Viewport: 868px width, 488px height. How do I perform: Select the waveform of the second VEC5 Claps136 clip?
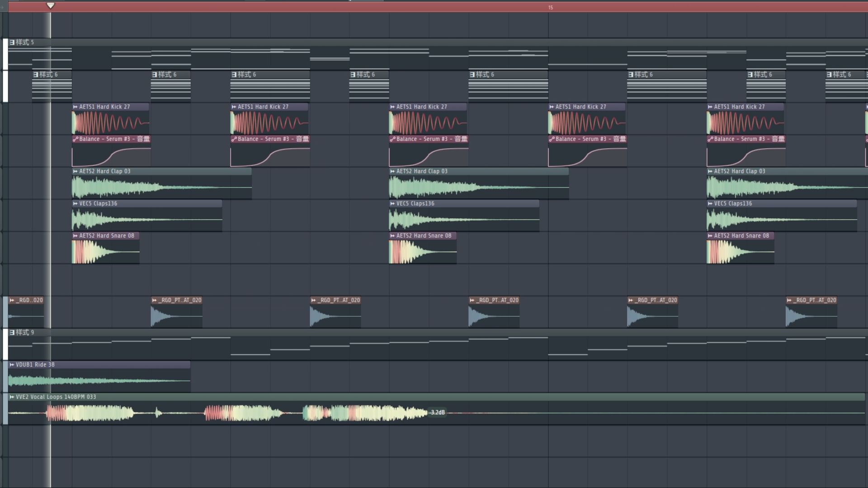point(464,220)
